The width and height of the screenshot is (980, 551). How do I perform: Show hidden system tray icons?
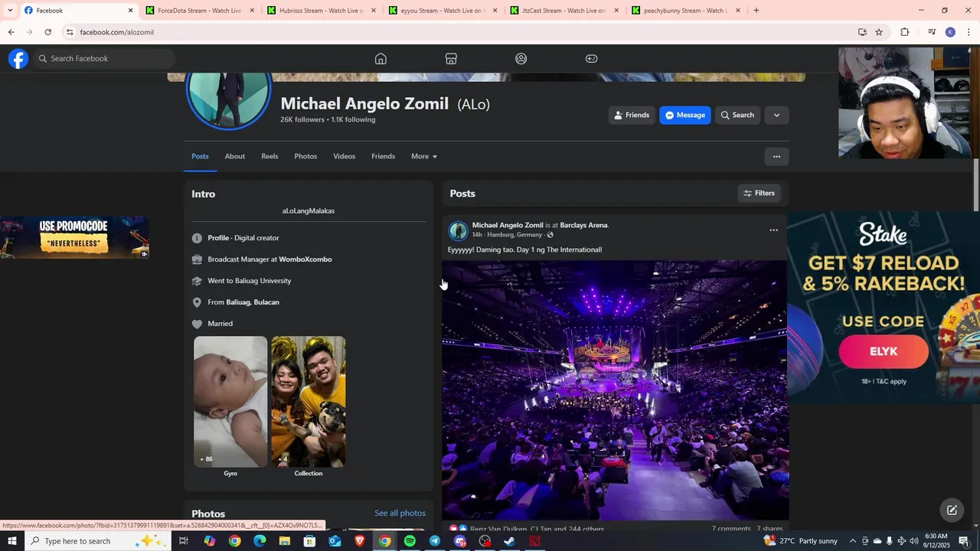(853, 541)
